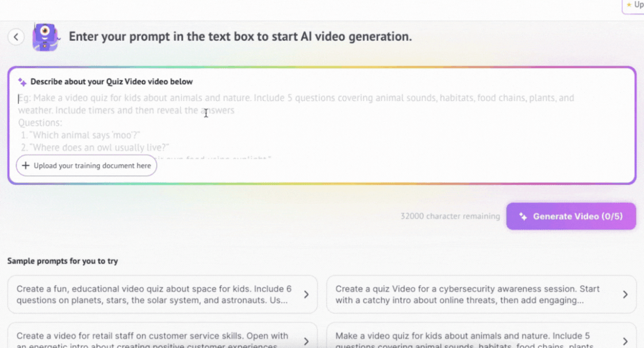The image size is (644, 348).
Task: Select the space quiz for kids sample text
Action: click(154, 295)
